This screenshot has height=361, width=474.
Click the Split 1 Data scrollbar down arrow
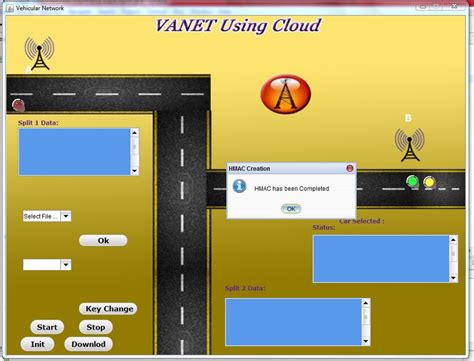point(135,171)
